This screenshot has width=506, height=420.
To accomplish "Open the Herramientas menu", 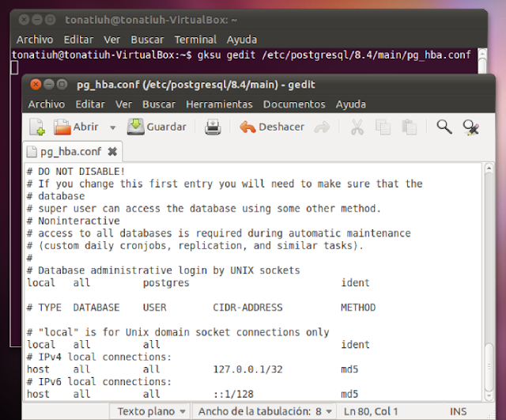I will click(219, 104).
